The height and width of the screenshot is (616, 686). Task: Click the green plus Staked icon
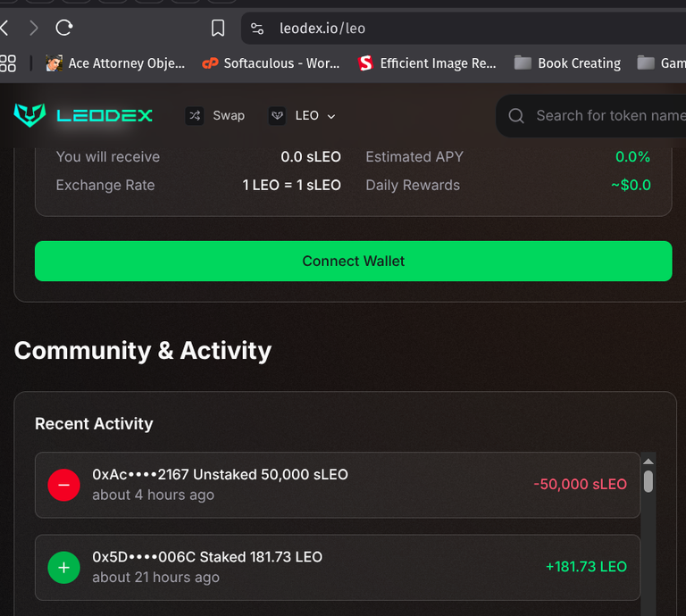[64, 568]
